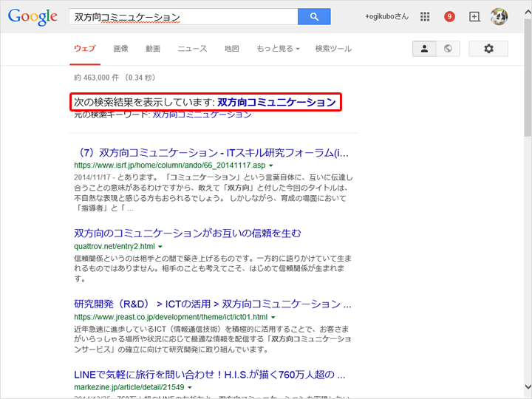Click URL text https://www.isrf.jp/home/column/ando/66_20141117.asp
This screenshot has width=532, height=399.
(x=170, y=166)
